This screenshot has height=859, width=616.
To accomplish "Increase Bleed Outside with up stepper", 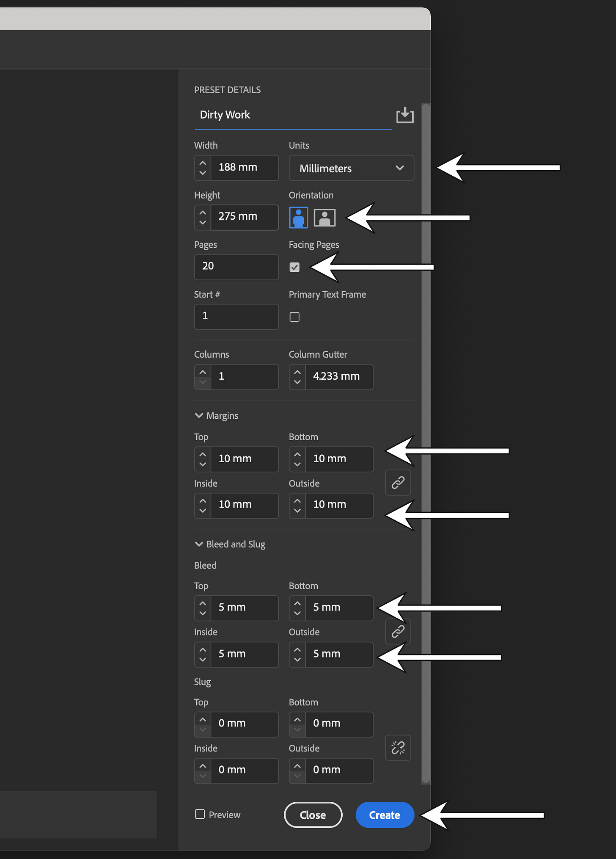I will point(297,650).
